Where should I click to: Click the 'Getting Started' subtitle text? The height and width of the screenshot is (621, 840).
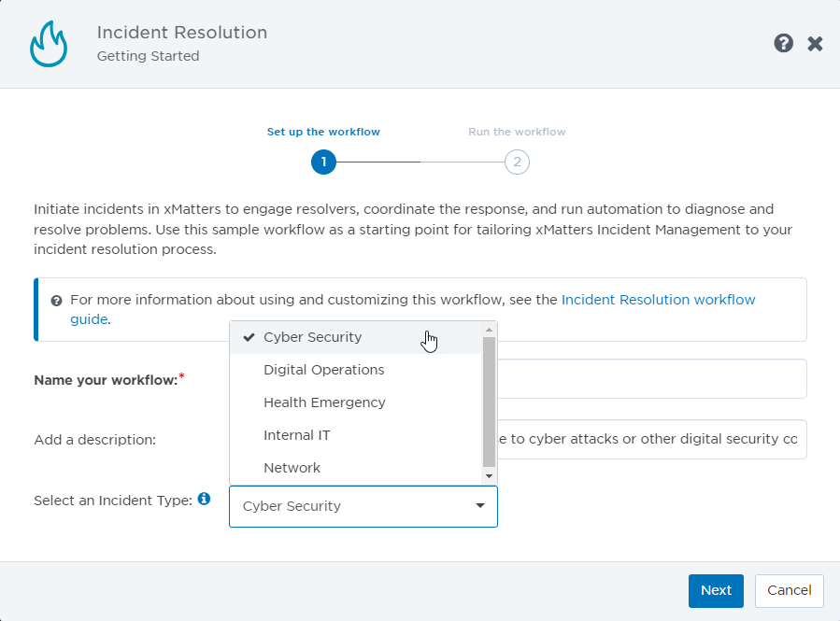[x=149, y=56]
